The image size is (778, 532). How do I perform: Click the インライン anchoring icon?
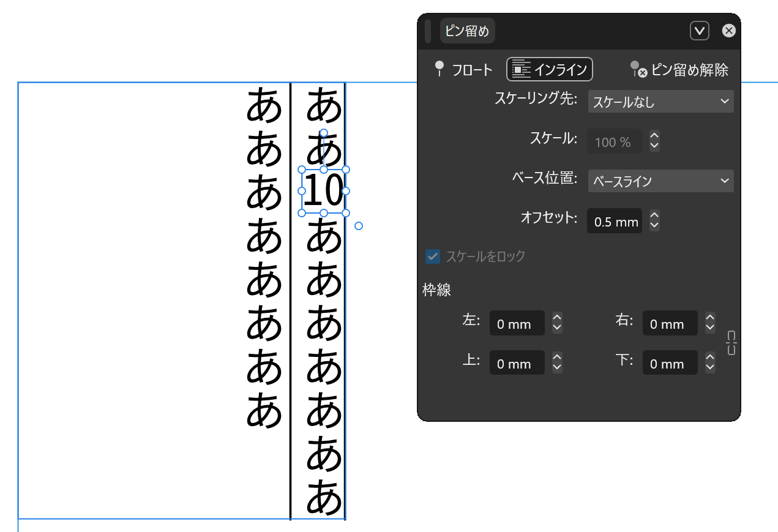click(521, 69)
